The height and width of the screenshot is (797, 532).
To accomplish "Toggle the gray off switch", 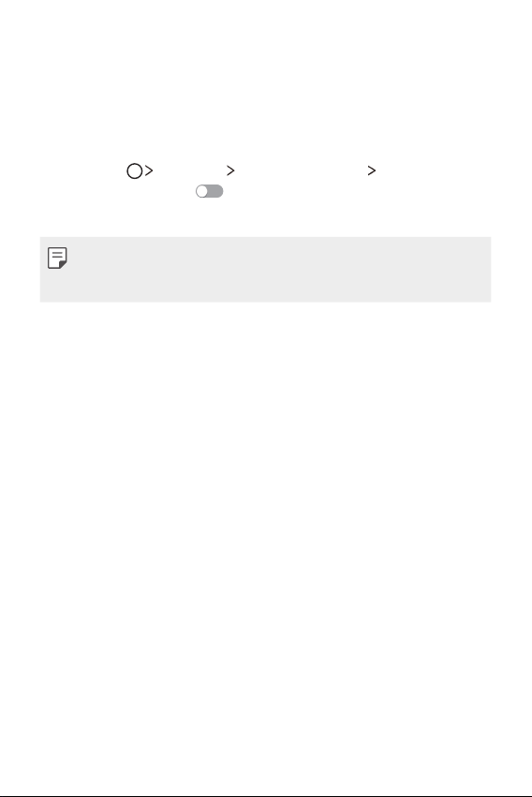I will point(210,191).
